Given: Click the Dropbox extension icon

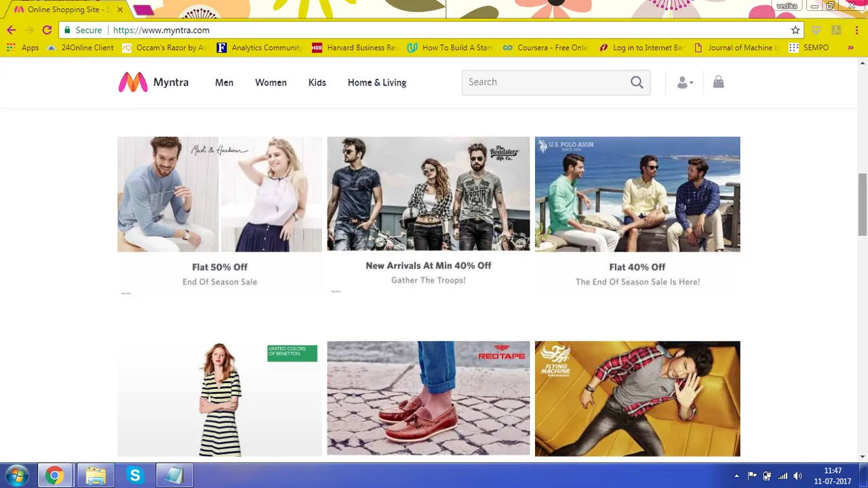Looking at the screenshot, I should [816, 30].
